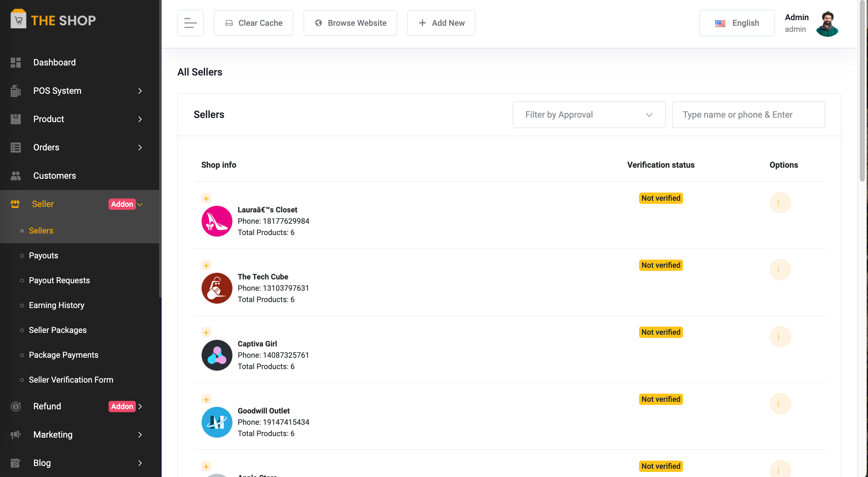Click Refund Addon badge
The height and width of the screenshot is (477, 868).
122,406
